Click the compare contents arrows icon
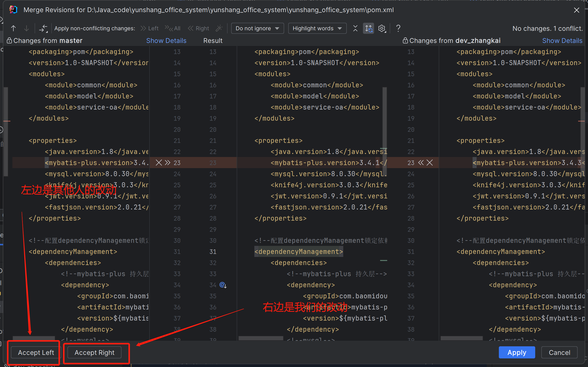Viewport: 588px width, 367px height. coord(43,28)
